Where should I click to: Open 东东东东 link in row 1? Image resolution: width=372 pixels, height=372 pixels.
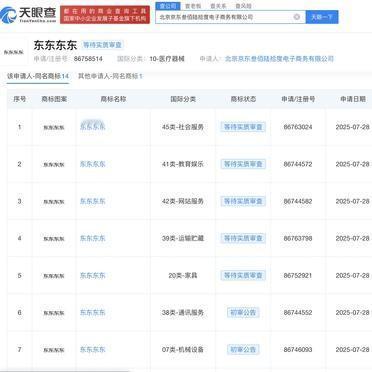[x=93, y=127]
